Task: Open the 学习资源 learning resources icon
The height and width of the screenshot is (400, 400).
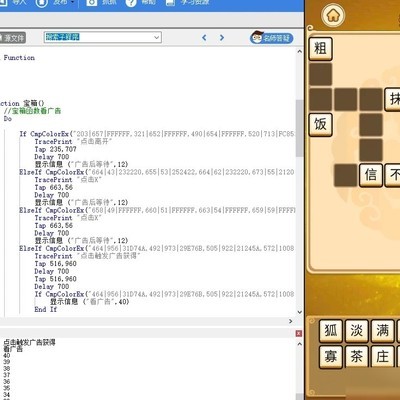Action: point(170,3)
